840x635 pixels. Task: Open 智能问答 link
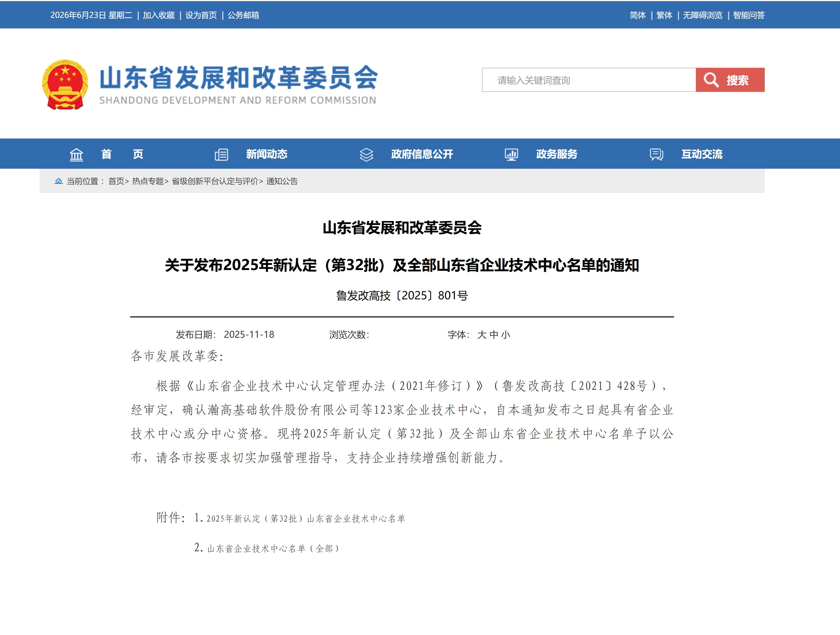point(748,15)
